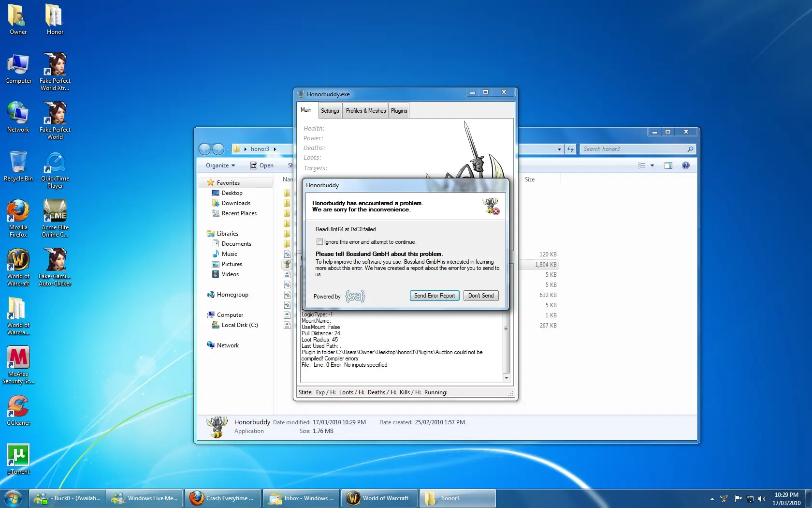Click Open in Explorer toolbar
Viewport: 812px width, 508px height.
point(262,165)
